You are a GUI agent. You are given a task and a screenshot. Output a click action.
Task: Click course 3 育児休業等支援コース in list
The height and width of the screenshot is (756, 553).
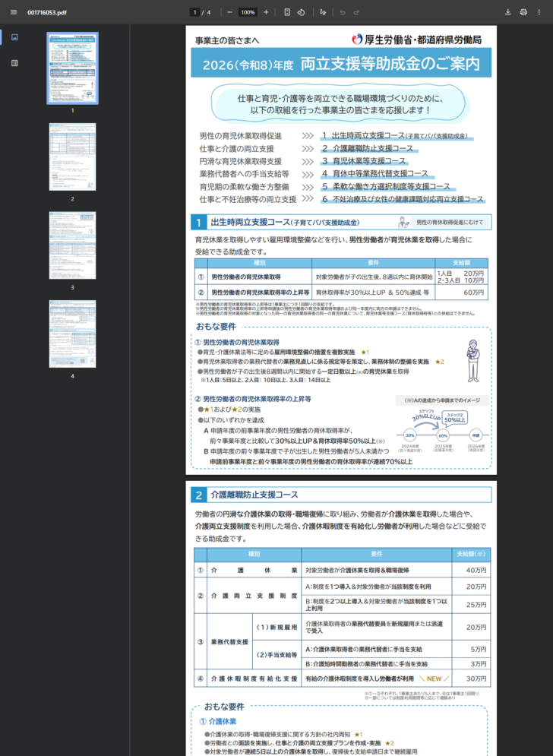point(364,161)
